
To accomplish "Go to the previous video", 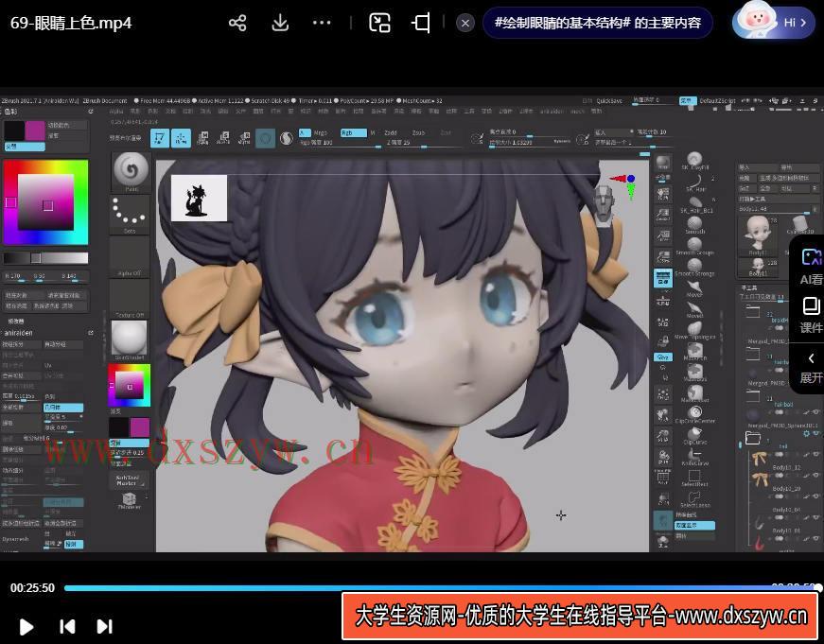I will click(67, 627).
